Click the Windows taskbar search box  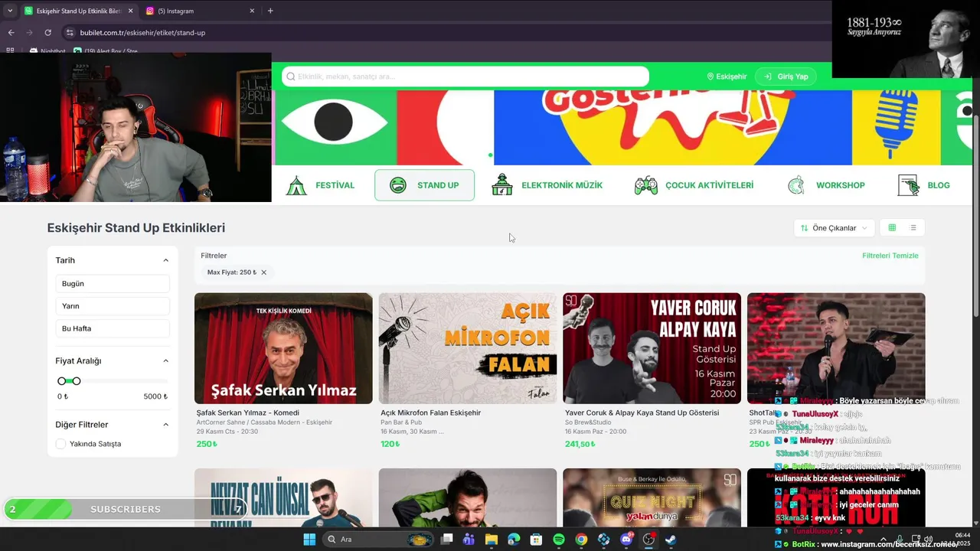pos(379,540)
